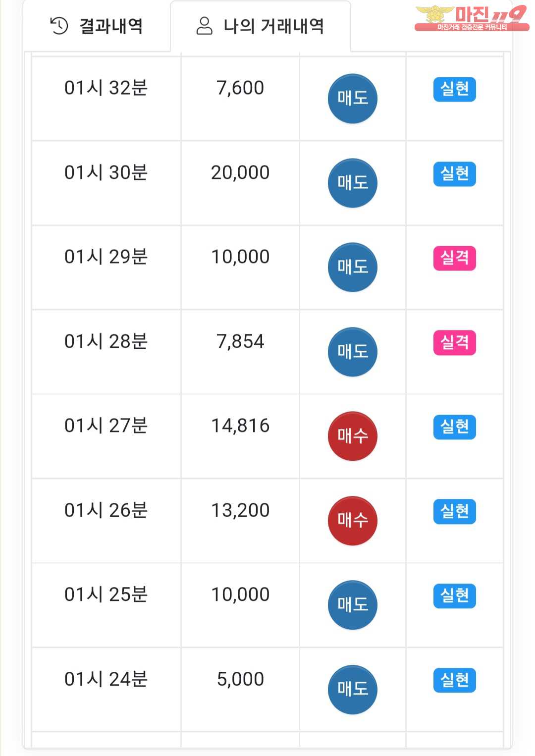Image resolution: width=535 pixels, height=756 pixels.
Task: Click 실격 badge for 01시 28분
Action: pyautogui.click(x=455, y=343)
